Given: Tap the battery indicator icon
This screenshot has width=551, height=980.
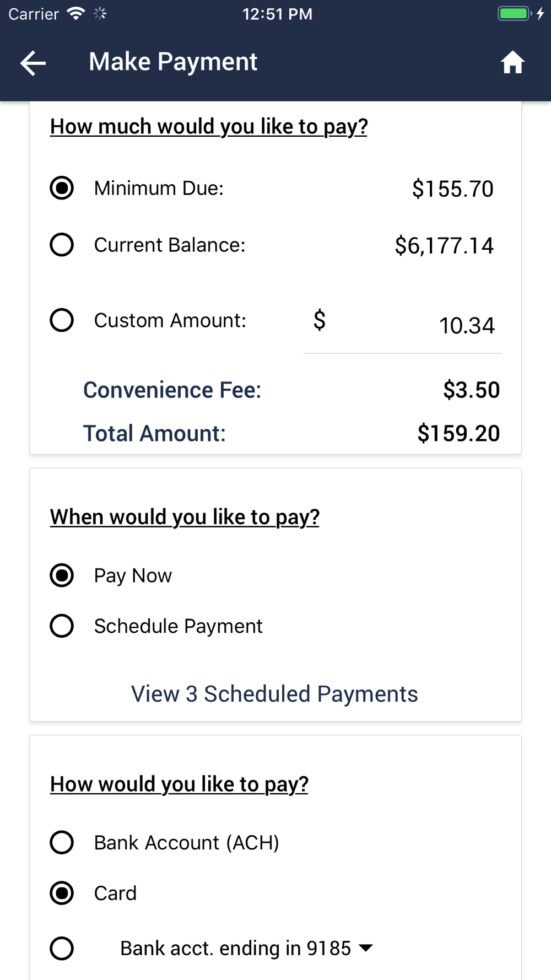Looking at the screenshot, I should (515, 14).
